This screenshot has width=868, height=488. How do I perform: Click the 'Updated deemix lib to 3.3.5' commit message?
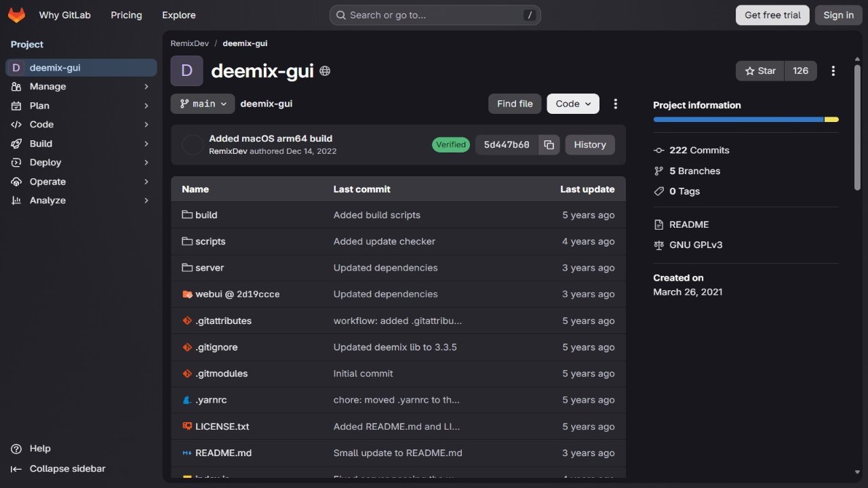[395, 347]
